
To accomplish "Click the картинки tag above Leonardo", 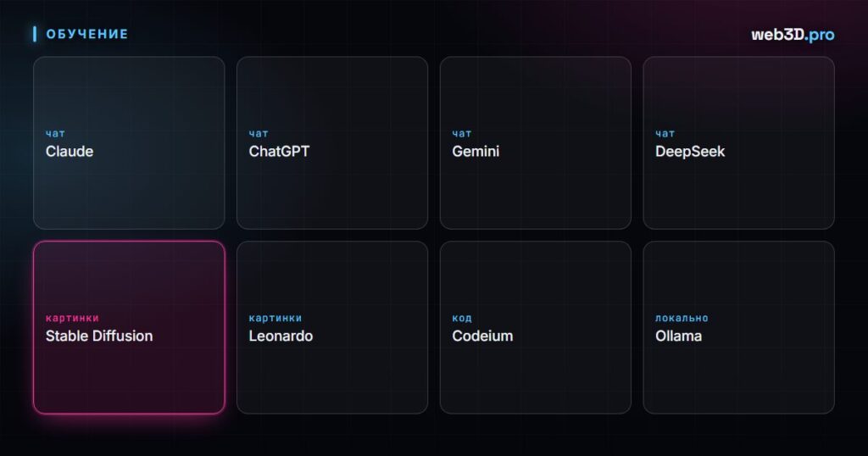I will (275, 318).
